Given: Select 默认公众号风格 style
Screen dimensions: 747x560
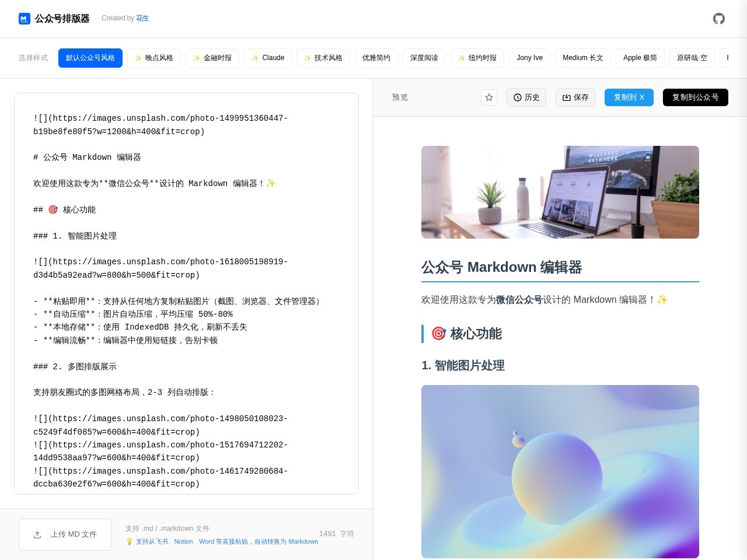Looking at the screenshot, I should click(x=90, y=58).
